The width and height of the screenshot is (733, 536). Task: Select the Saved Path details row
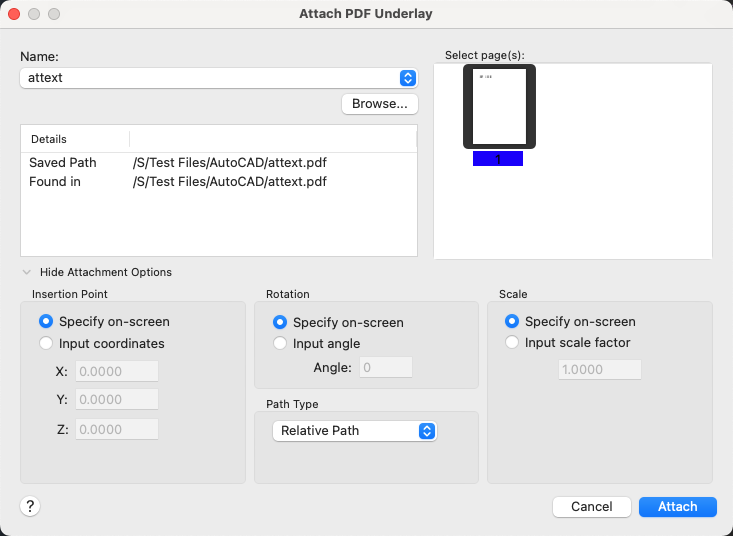point(218,162)
